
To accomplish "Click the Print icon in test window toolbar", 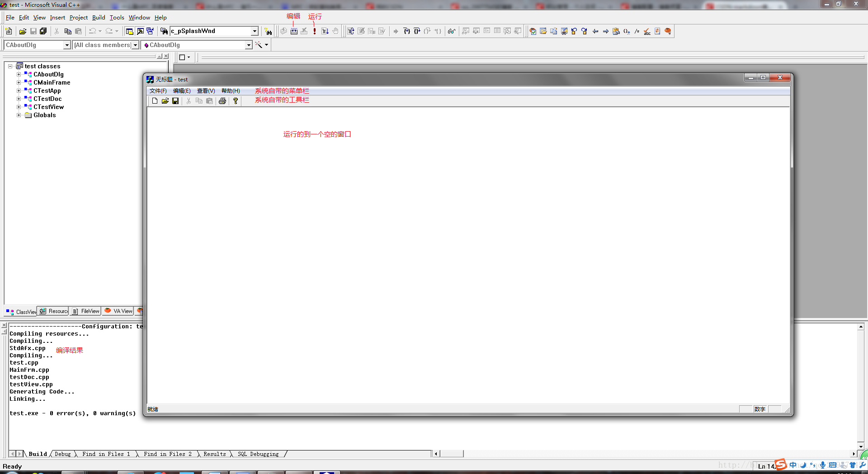I will click(222, 101).
